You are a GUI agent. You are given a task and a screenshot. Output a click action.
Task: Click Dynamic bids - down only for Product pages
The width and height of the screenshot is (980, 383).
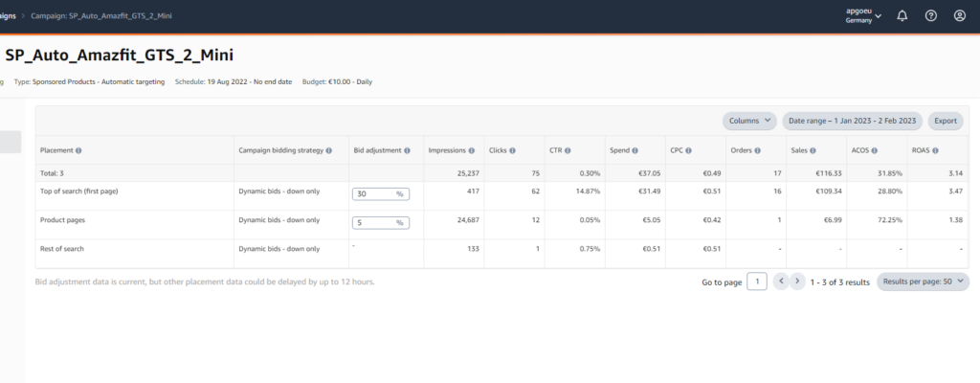click(x=278, y=220)
